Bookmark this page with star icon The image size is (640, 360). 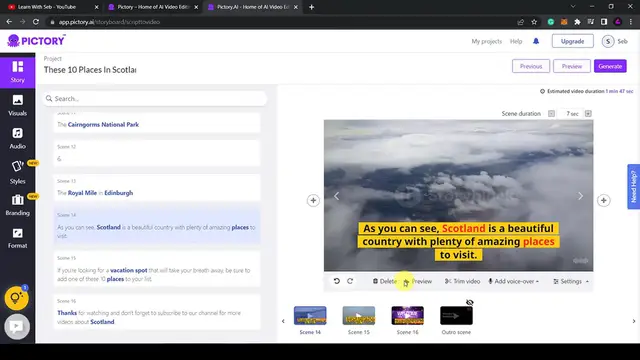[534, 22]
